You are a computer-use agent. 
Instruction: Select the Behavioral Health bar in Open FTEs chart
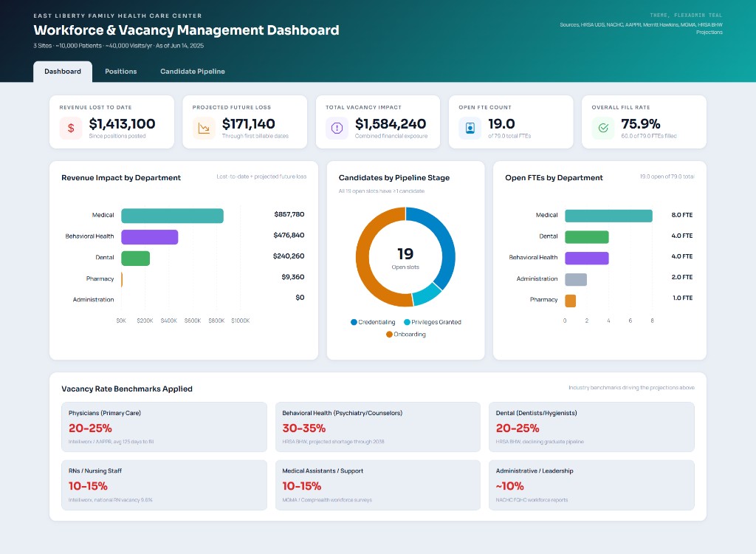[x=587, y=259]
